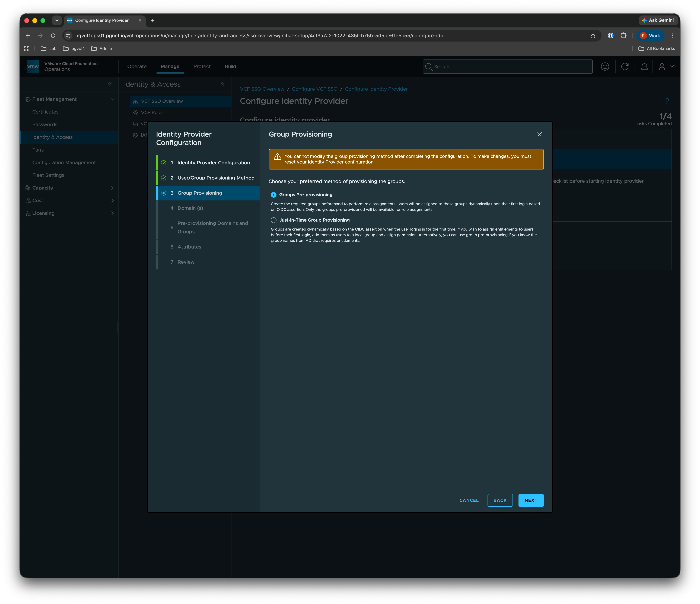Expand the Capacity section
The image size is (700, 604).
[x=113, y=188]
